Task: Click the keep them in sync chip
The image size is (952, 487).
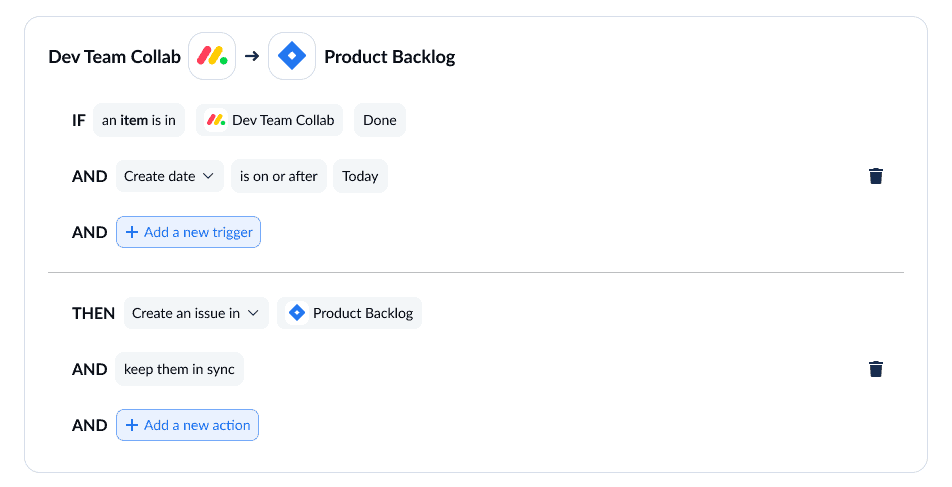Action: (179, 369)
